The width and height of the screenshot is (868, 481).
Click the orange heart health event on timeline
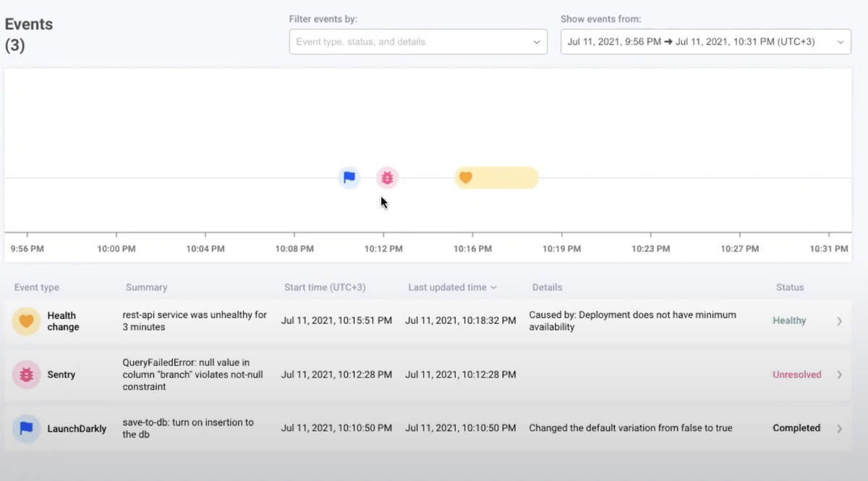[x=466, y=177]
